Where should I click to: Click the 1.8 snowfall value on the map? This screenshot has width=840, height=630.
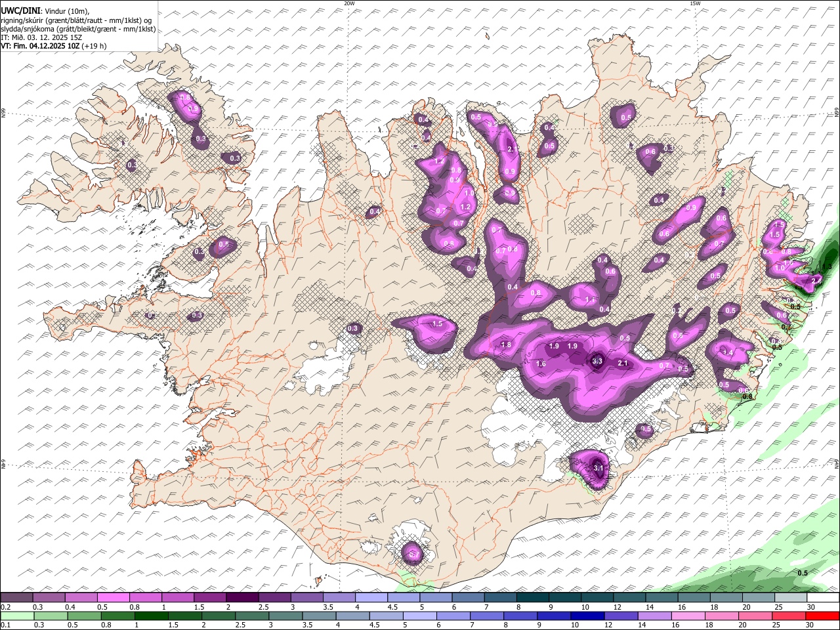coord(506,345)
